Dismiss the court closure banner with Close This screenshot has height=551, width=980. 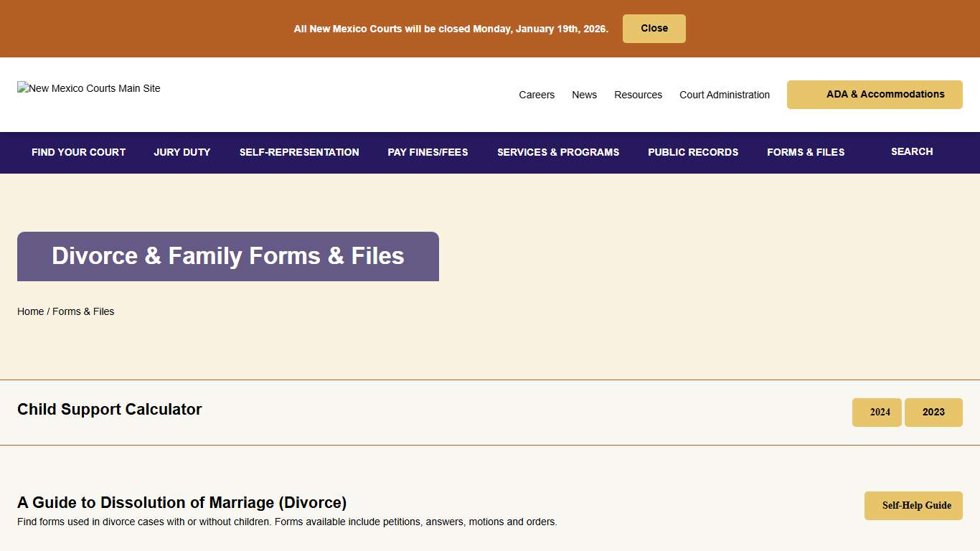[654, 28]
